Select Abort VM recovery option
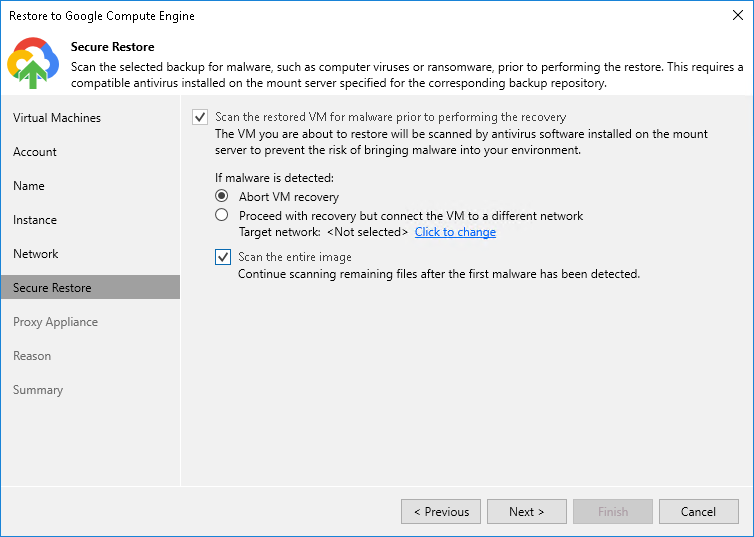The image size is (754, 537). [222, 197]
